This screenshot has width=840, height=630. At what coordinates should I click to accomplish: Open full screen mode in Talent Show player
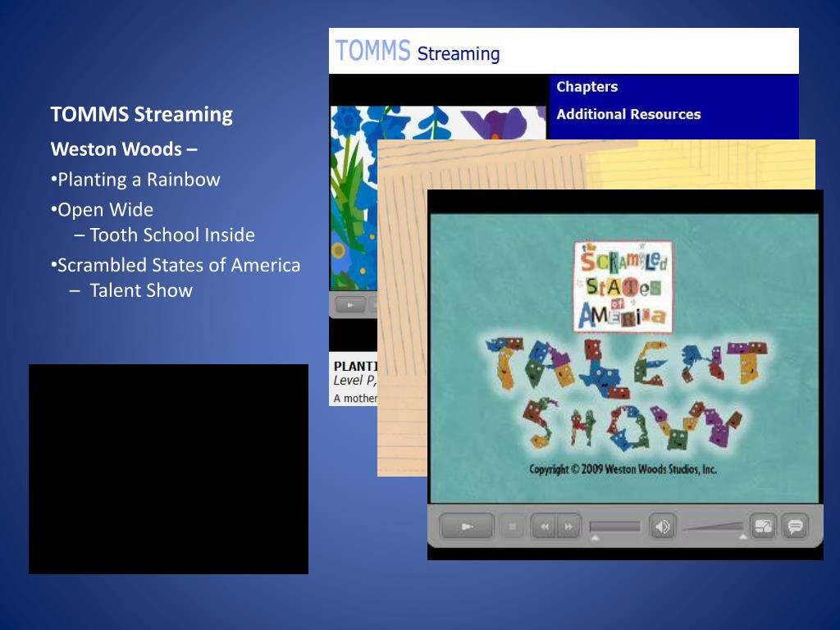click(763, 527)
